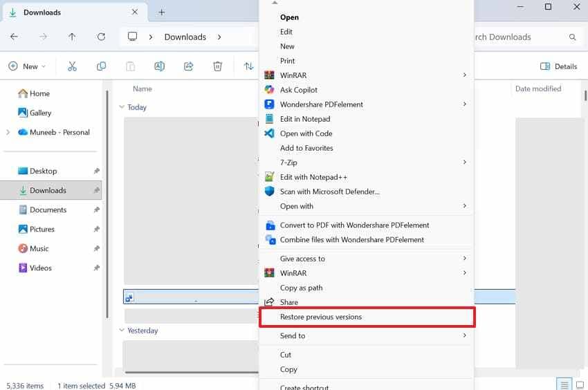Viewport: 588px width, 390px height.
Task: Unpin Desktop from Quick access
Action: [96, 171]
